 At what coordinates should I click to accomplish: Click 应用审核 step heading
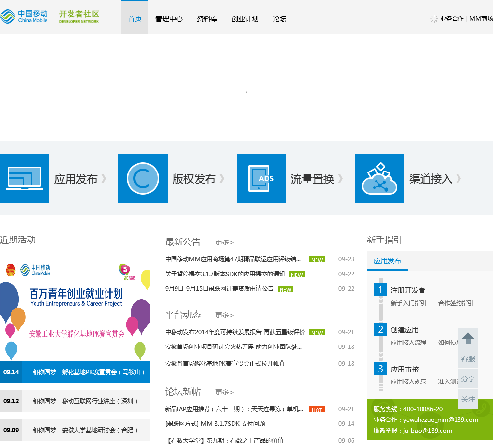(405, 369)
